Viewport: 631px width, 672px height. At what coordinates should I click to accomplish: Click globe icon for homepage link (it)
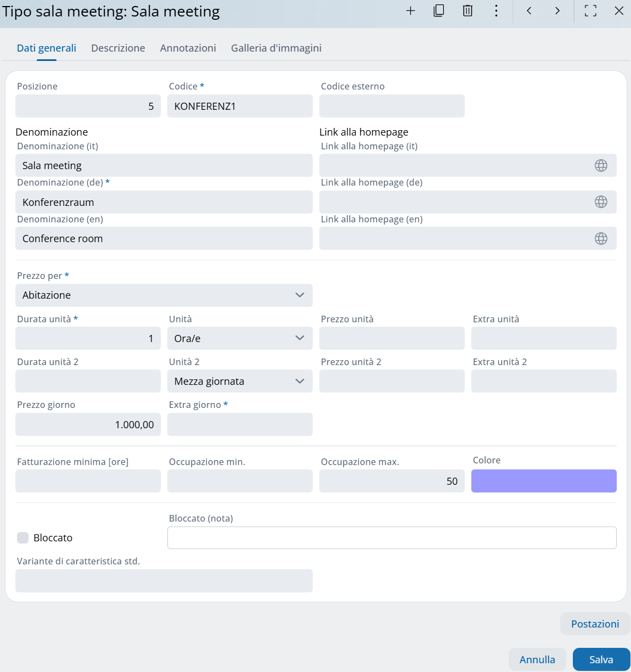point(601,166)
